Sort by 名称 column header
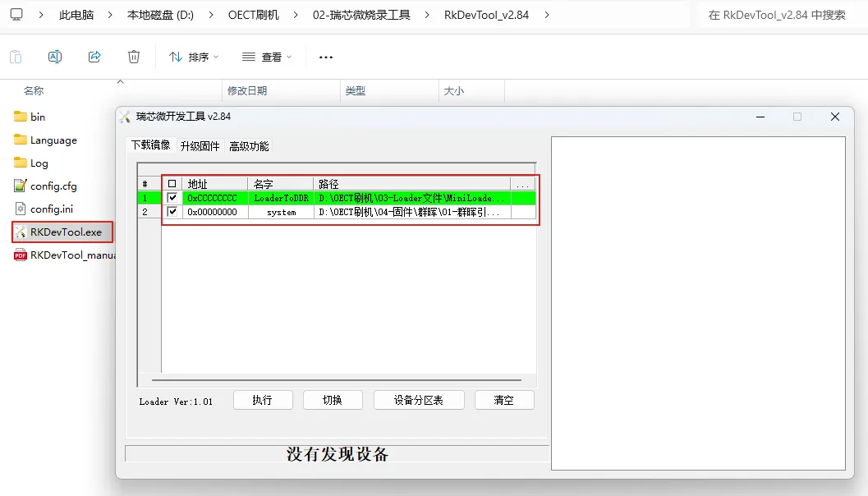 34,91
